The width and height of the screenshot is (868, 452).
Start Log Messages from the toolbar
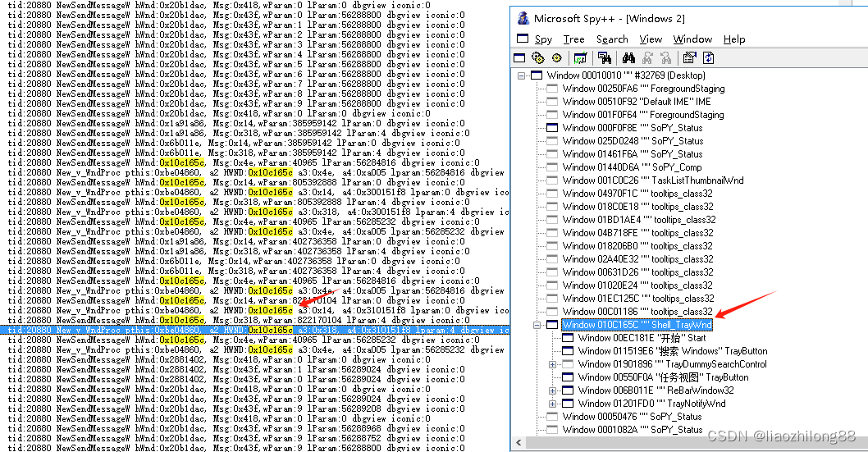pyautogui.click(x=580, y=57)
